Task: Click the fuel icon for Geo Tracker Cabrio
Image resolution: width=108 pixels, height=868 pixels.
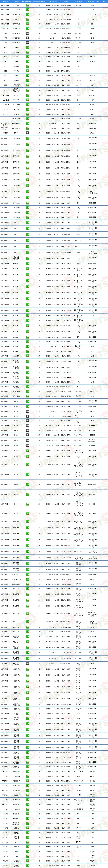Action: (x=28, y=85)
